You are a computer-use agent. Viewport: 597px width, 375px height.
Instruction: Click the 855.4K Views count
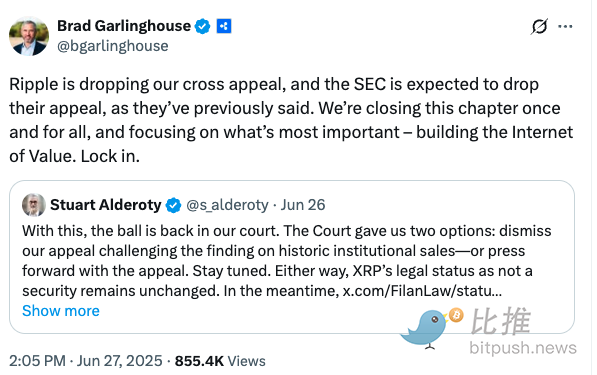pyautogui.click(x=220, y=361)
